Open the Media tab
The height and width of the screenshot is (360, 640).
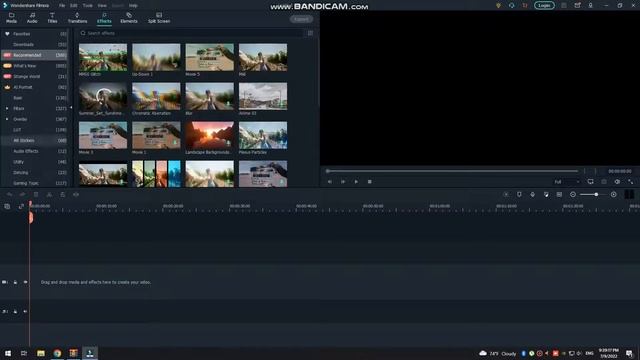tap(11, 18)
